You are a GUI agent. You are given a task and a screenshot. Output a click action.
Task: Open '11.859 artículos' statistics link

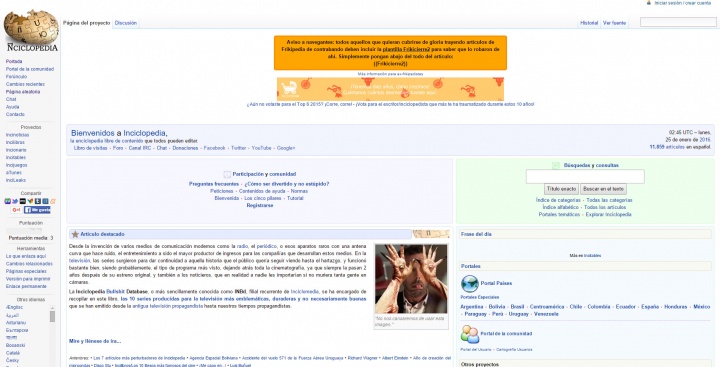point(667,147)
